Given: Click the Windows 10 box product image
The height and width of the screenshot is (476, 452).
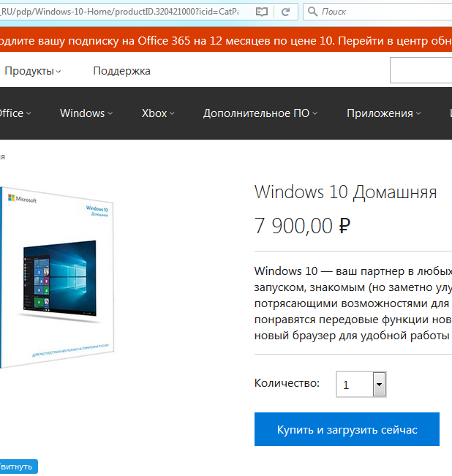Looking at the screenshot, I should pyautogui.click(x=57, y=277).
